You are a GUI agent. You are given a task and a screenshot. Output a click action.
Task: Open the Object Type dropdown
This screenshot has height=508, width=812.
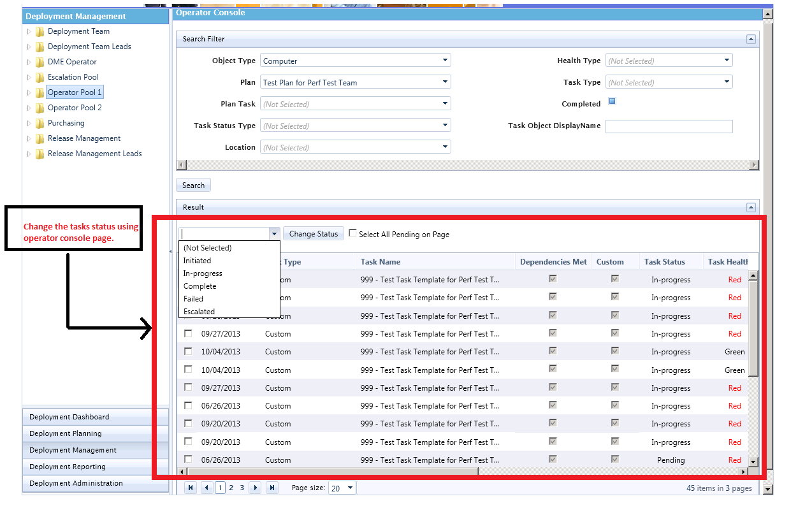coord(445,61)
